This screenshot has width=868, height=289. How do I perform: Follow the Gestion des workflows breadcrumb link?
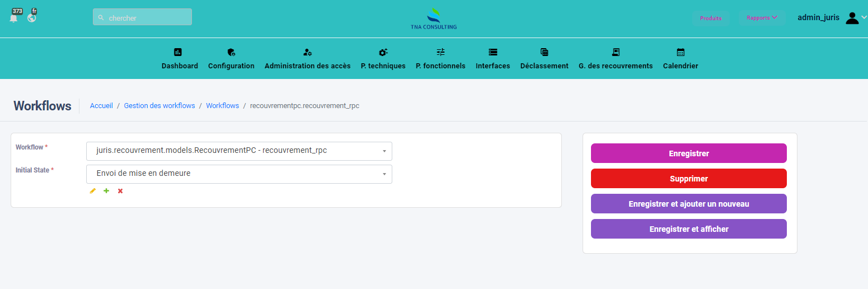pyautogui.click(x=159, y=106)
